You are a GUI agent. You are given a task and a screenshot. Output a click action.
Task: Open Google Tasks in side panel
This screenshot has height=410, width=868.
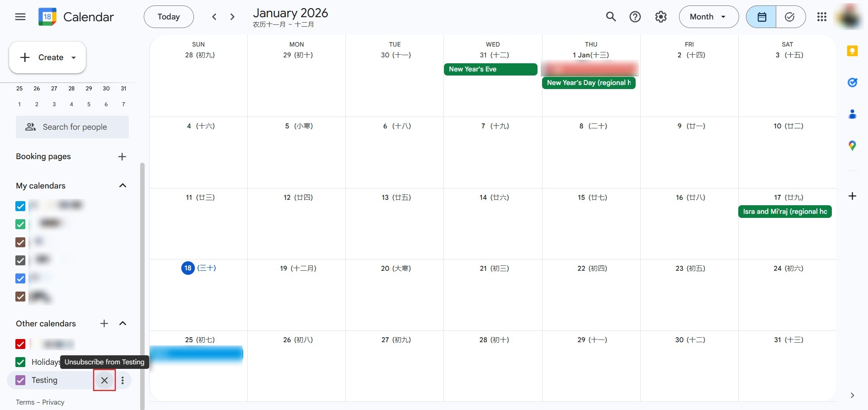point(852,82)
